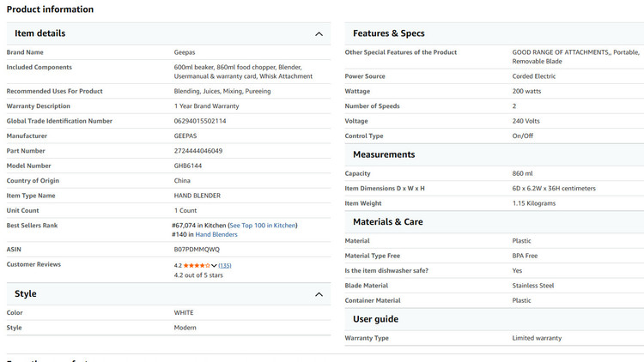Click the Item details section header
The height and width of the screenshot is (362, 644).
tap(168, 33)
